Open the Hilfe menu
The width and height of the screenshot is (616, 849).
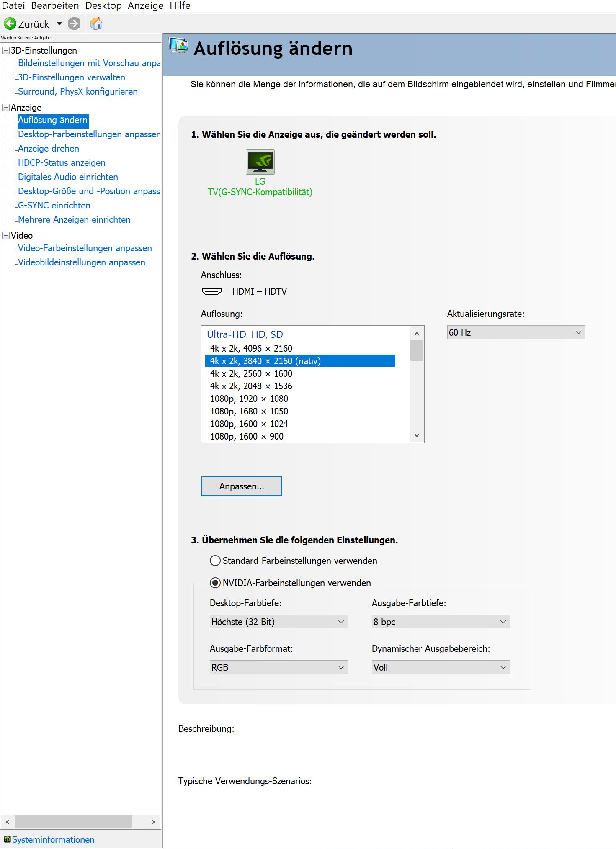(x=180, y=6)
